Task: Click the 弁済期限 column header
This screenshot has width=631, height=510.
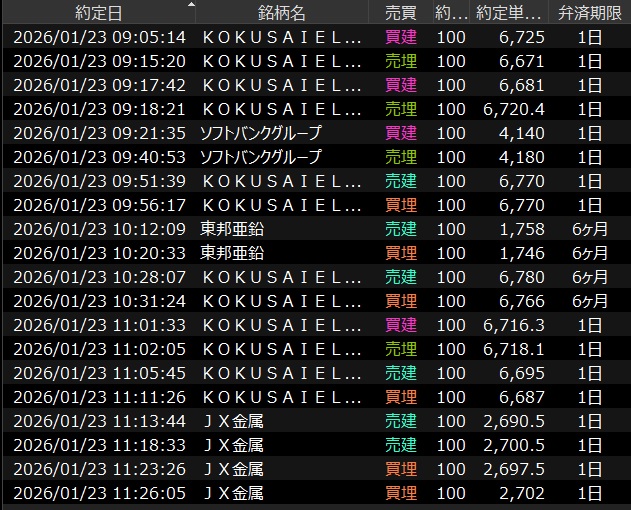Action: coord(591,14)
